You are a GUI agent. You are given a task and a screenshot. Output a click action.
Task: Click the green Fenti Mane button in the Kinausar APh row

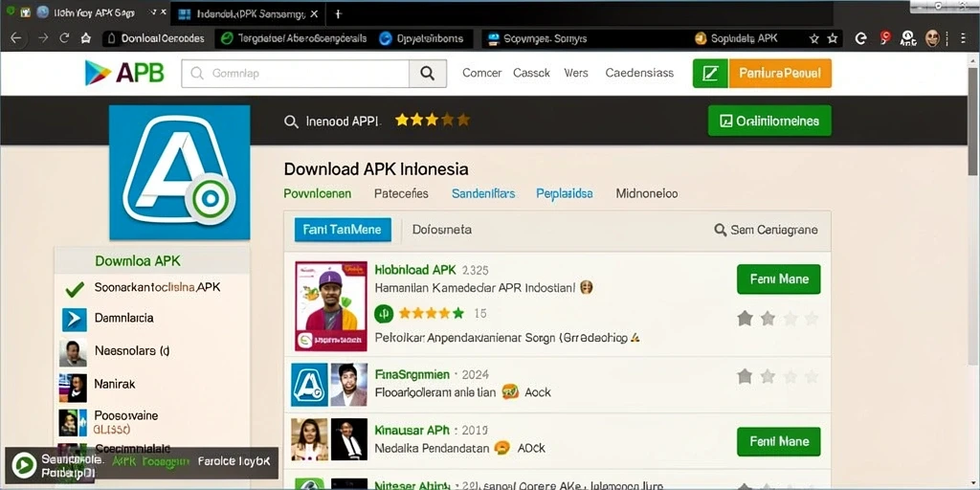coord(779,441)
